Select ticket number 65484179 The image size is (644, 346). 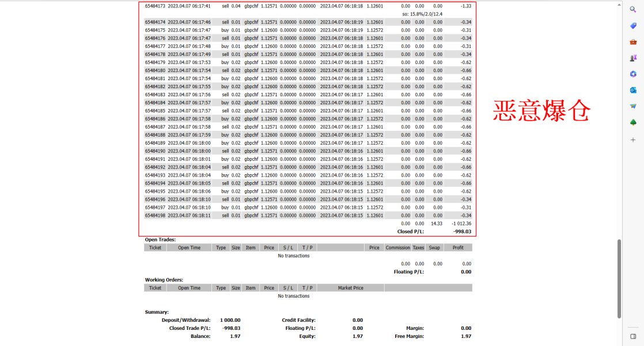tap(155, 62)
